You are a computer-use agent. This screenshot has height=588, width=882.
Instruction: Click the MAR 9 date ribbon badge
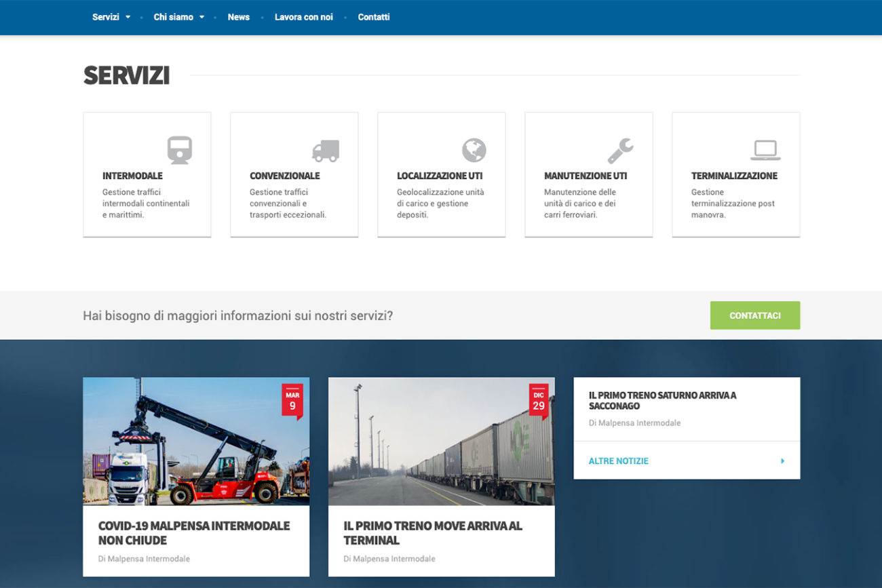[x=293, y=399]
